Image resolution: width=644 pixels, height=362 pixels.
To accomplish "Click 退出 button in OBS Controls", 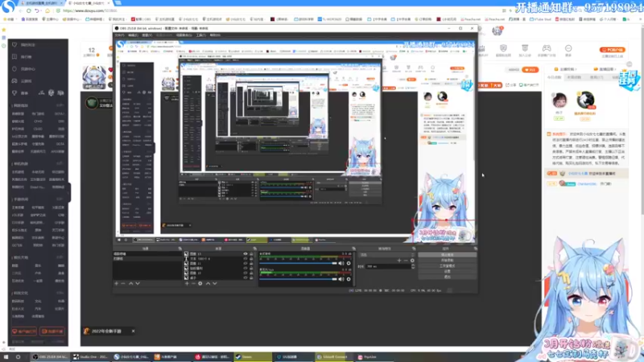I will [x=448, y=277].
